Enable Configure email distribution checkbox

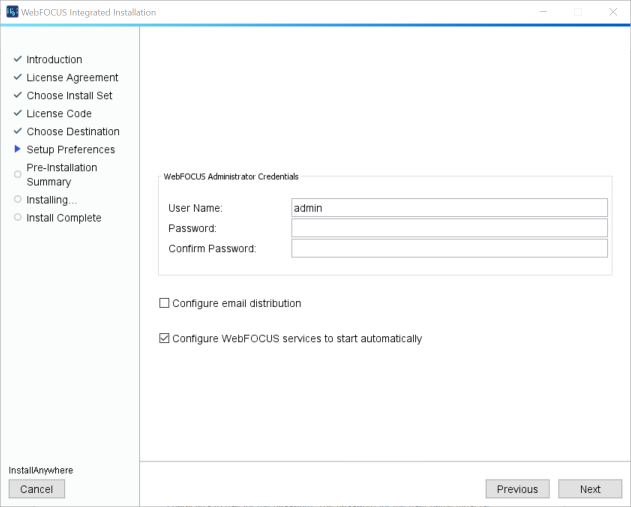pos(165,303)
